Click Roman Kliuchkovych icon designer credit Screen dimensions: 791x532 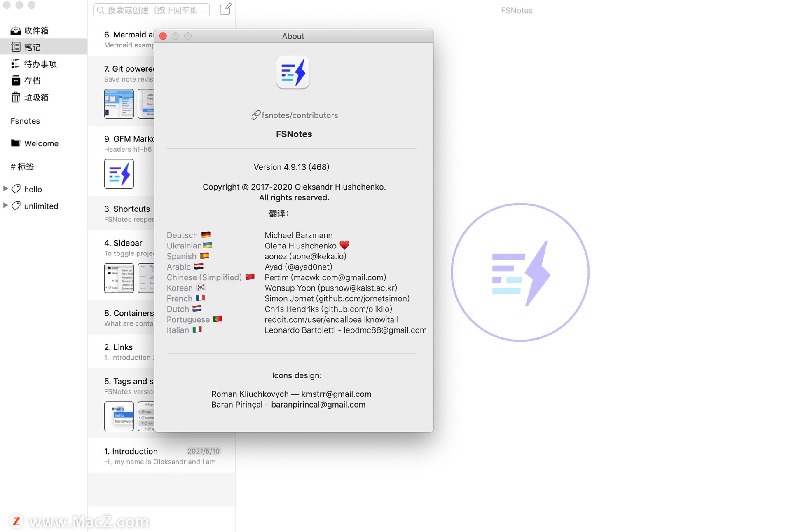291,394
